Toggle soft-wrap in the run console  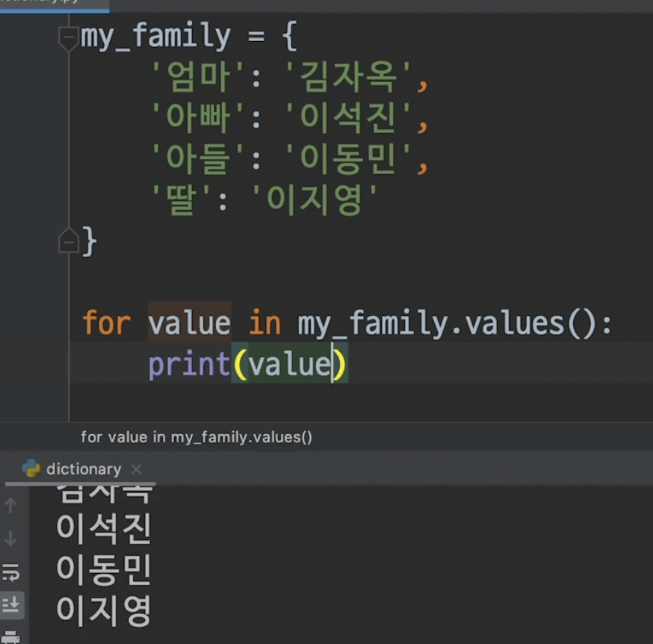click(x=10, y=572)
